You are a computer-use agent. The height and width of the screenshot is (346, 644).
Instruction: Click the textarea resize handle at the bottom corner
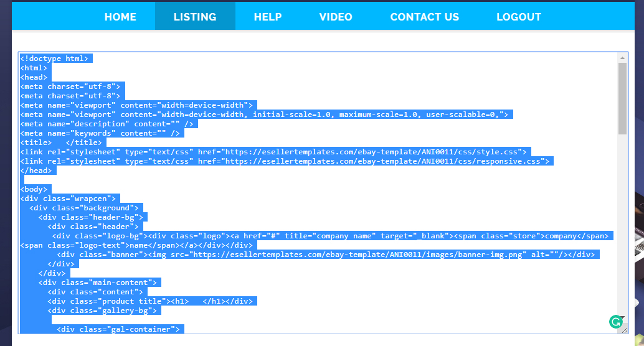[624, 330]
